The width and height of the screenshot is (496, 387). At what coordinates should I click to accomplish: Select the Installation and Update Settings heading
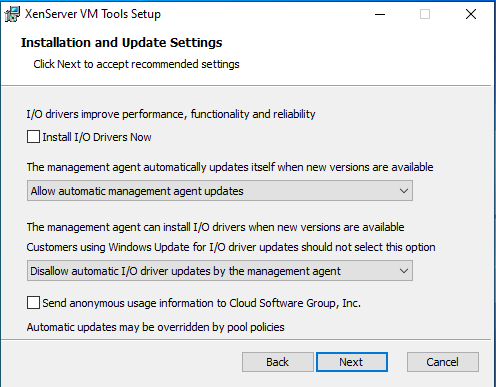point(122,43)
